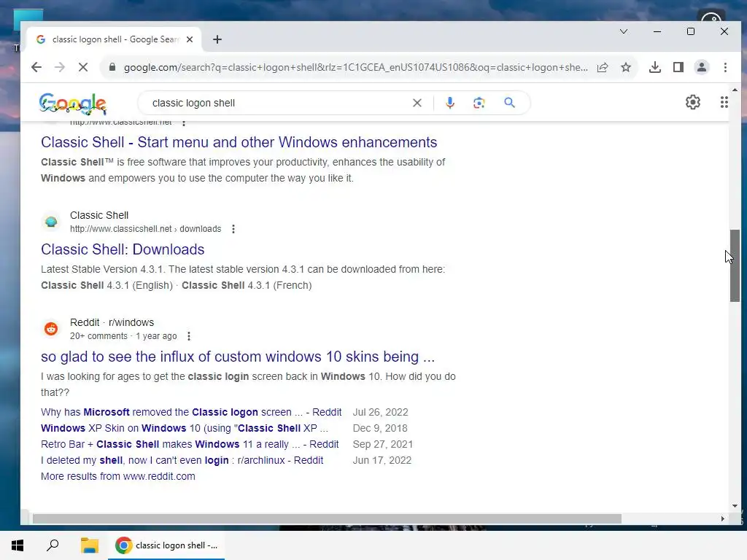Click the forward navigation arrow

[x=60, y=67]
